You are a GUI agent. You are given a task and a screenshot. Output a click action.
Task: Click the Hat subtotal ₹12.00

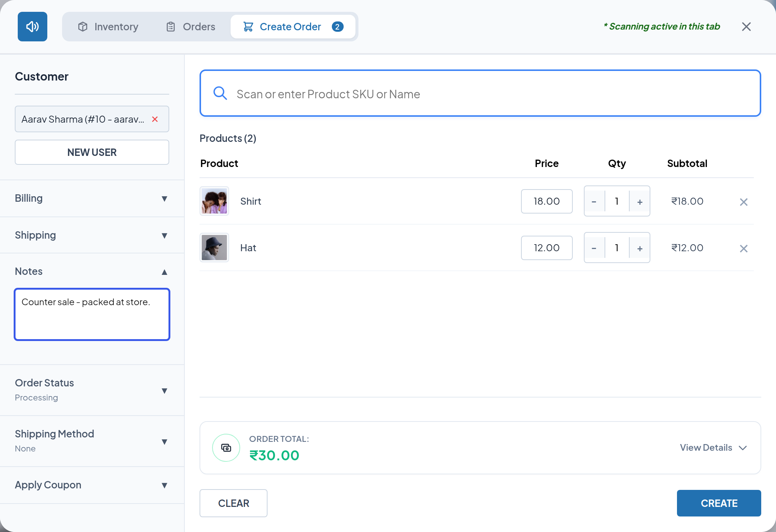coord(687,248)
